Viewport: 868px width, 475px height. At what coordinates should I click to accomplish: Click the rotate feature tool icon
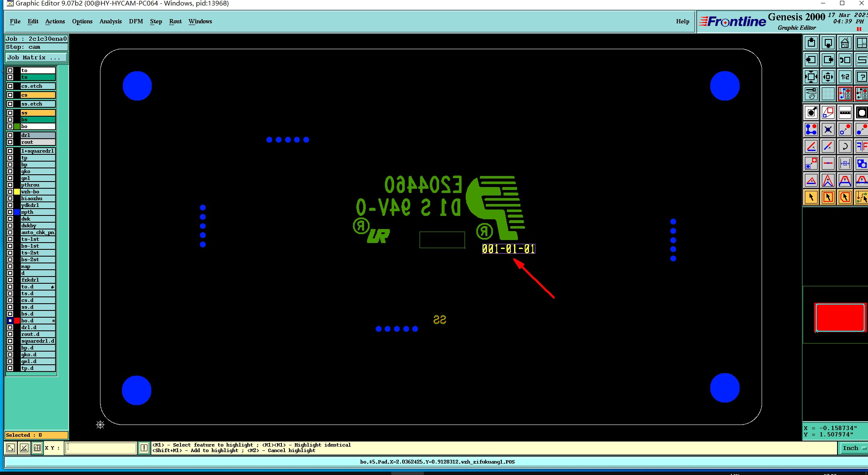pos(845,147)
